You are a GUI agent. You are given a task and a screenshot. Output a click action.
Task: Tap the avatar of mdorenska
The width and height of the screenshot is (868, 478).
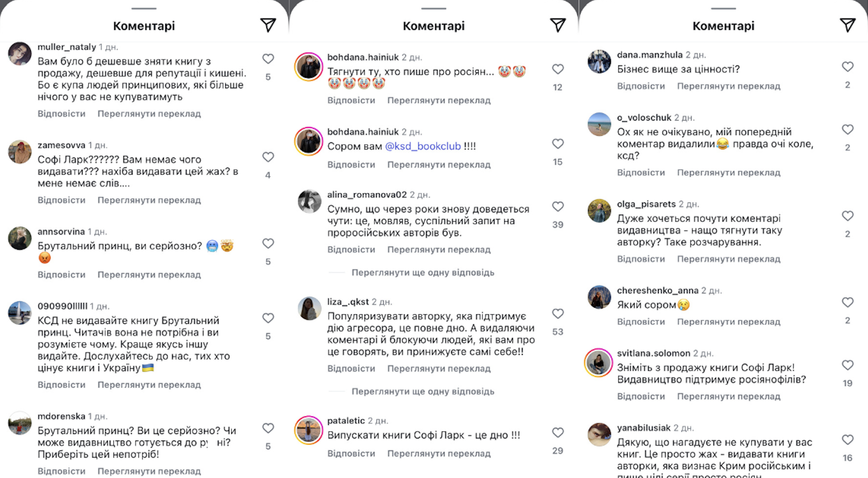pyautogui.click(x=20, y=424)
